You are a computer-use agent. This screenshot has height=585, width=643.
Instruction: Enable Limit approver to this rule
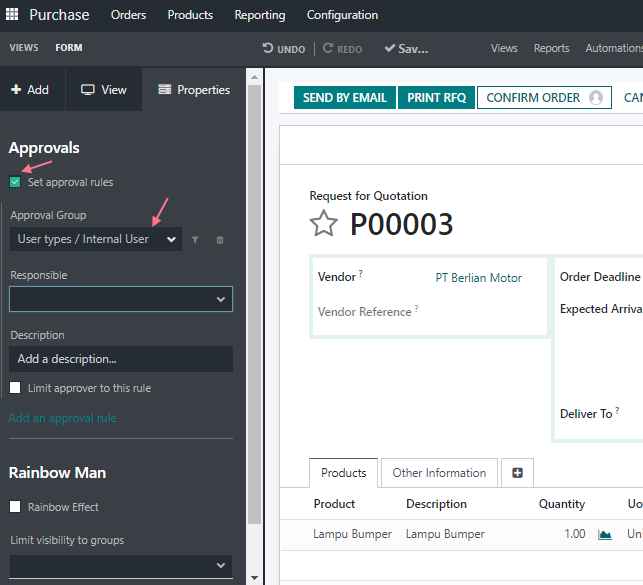pos(15,387)
